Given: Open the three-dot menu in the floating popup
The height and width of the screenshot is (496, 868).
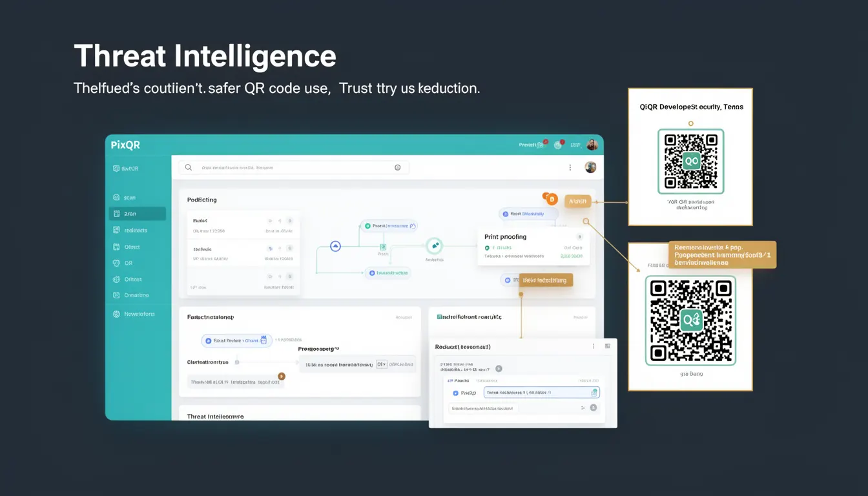Looking at the screenshot, I should point(594,347).
